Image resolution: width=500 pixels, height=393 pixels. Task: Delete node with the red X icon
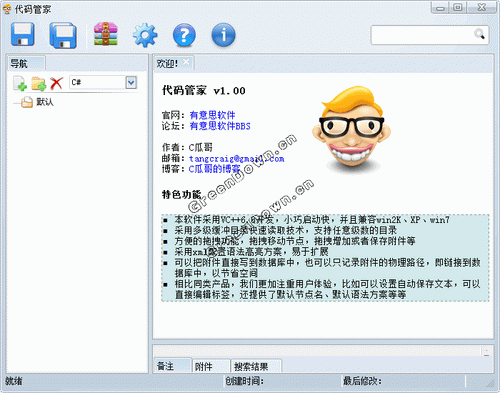point(56,83)
